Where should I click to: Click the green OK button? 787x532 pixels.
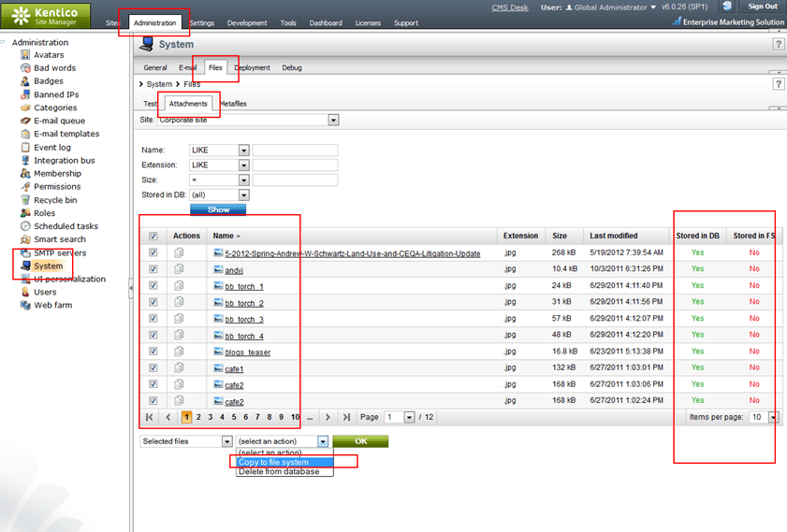click(361, 441)
